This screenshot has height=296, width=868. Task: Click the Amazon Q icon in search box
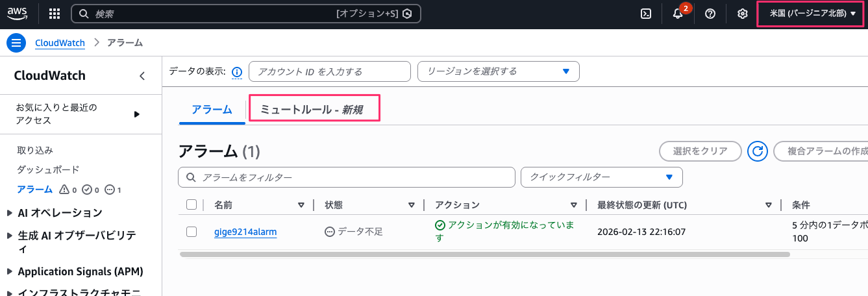tap(407, 14)
